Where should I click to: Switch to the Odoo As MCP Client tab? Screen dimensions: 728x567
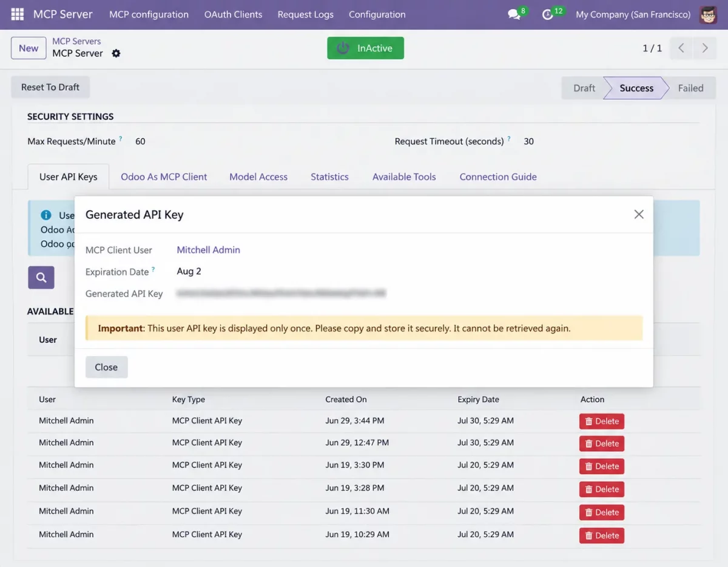coord(164,176)
